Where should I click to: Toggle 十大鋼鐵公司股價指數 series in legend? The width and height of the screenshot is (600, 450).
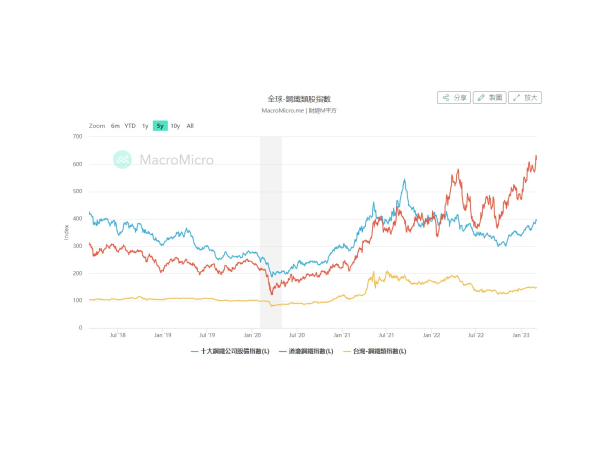point(228,351)
